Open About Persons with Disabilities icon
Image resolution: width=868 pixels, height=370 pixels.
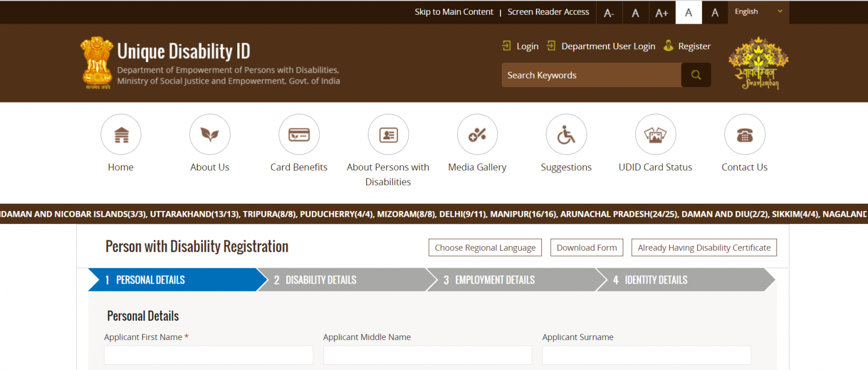coord(388,135)
